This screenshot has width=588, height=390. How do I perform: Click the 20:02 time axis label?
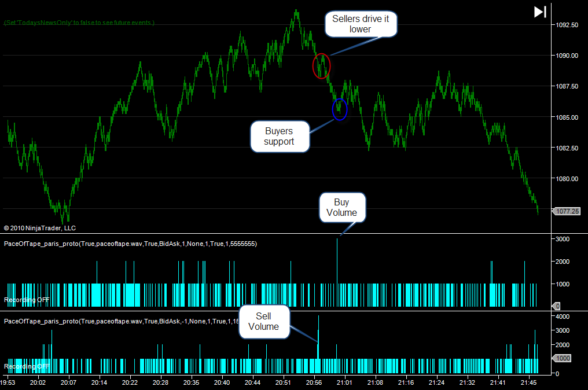point(38,382)
